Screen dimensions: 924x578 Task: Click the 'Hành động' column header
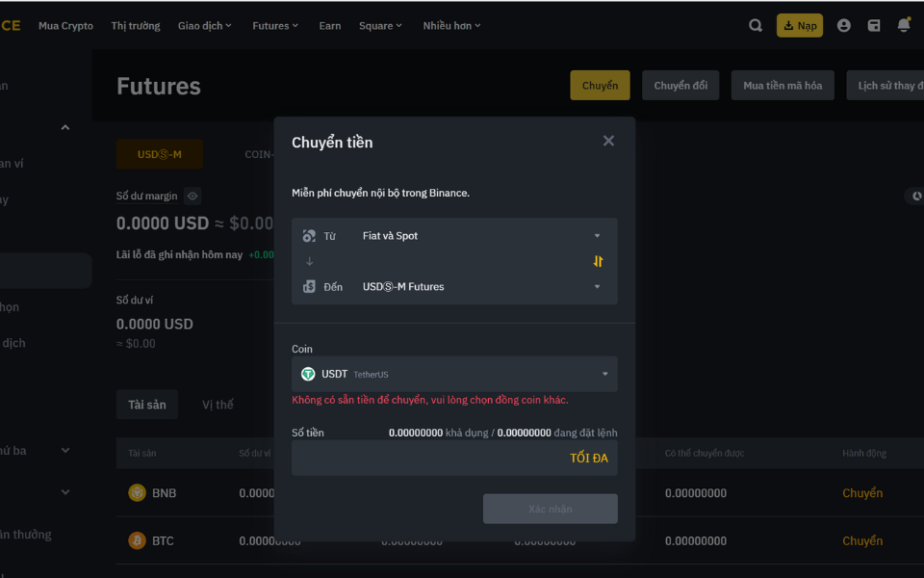(864, 453)
